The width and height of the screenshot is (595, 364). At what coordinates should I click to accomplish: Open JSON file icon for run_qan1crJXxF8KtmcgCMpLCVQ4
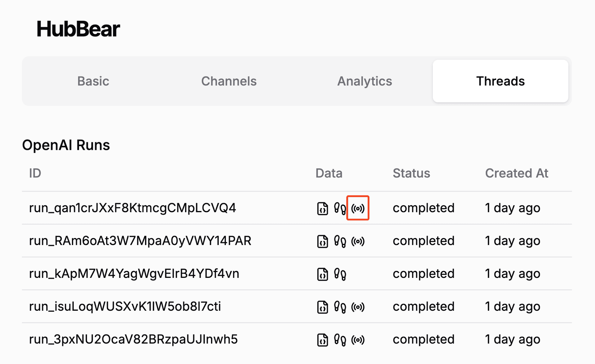322,208
